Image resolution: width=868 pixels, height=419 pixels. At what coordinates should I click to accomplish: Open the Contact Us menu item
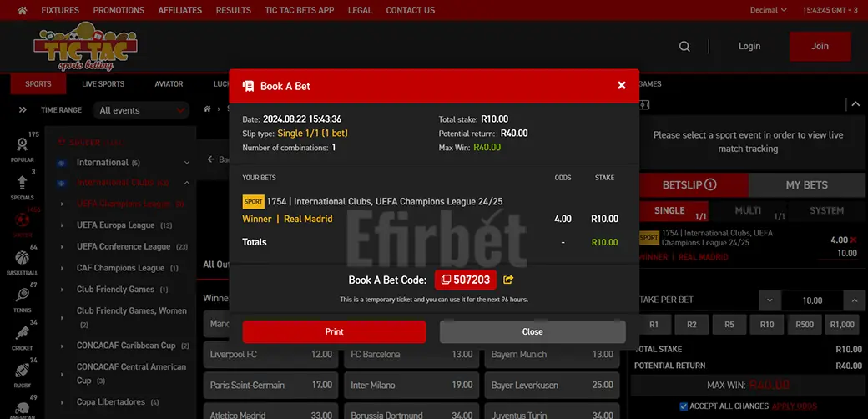click(x=410, y=10)
